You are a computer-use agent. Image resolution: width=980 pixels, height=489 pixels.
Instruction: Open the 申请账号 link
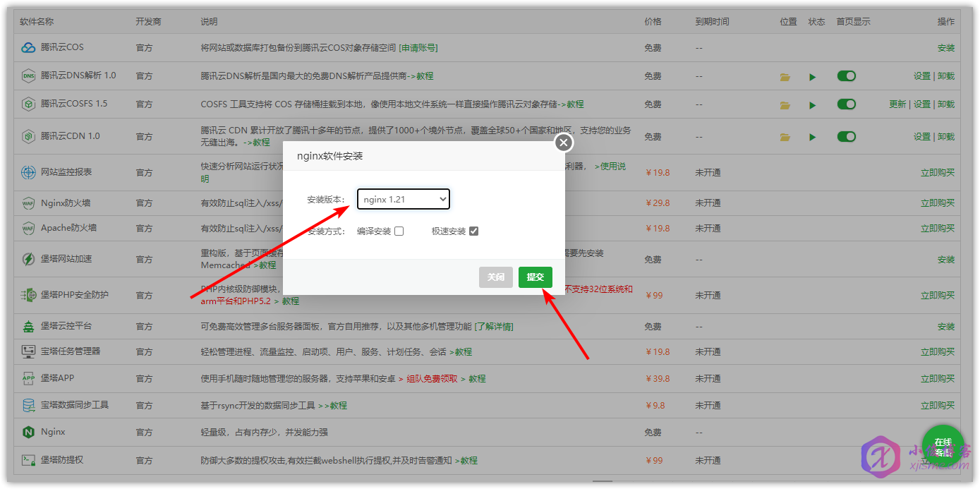click(x=418, y=48)
